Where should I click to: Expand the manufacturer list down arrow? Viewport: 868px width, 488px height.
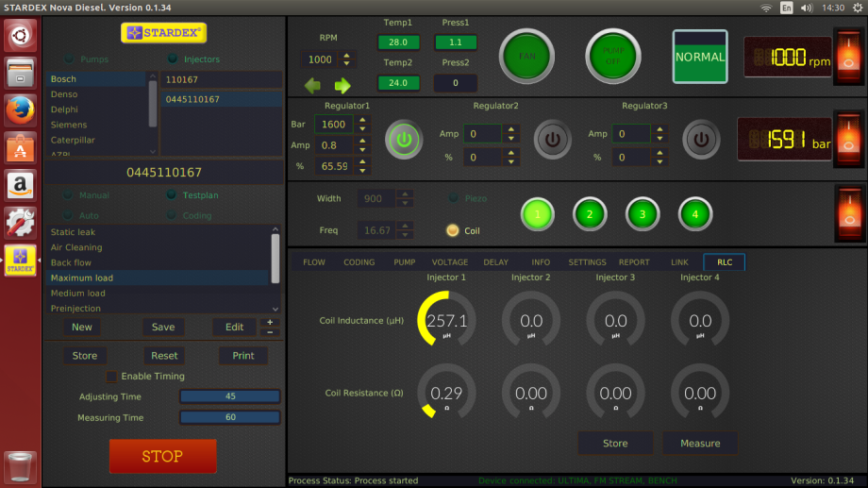153,151
